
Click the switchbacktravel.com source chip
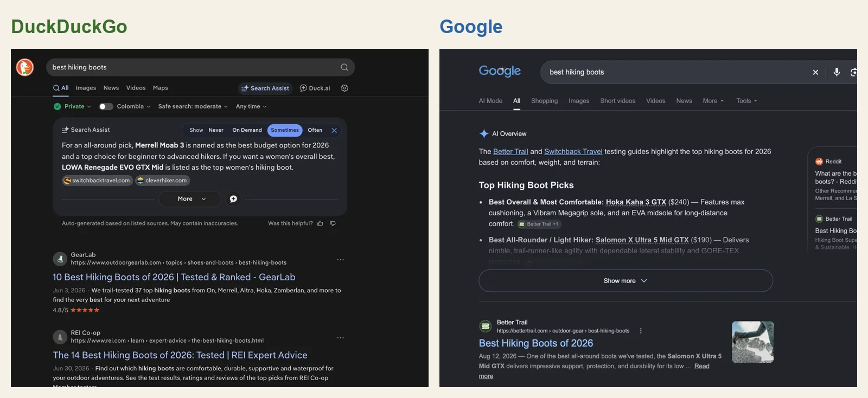[98, 181]
